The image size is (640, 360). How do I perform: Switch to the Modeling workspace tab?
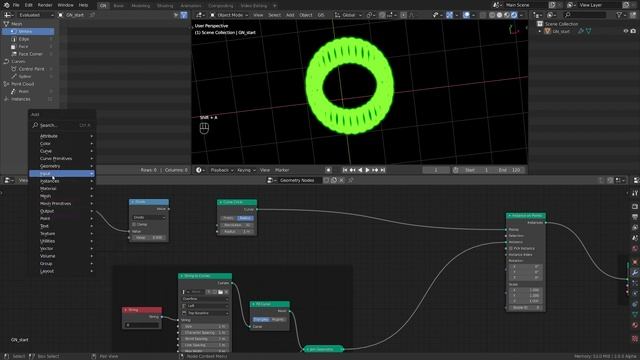(140, 6)
